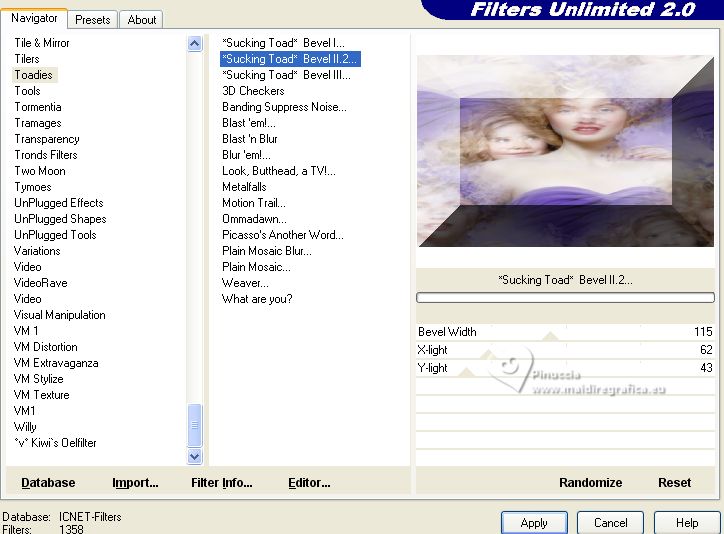
Task: Select the Transparency category
Action: pyautogui.click(x=47, y=139)
